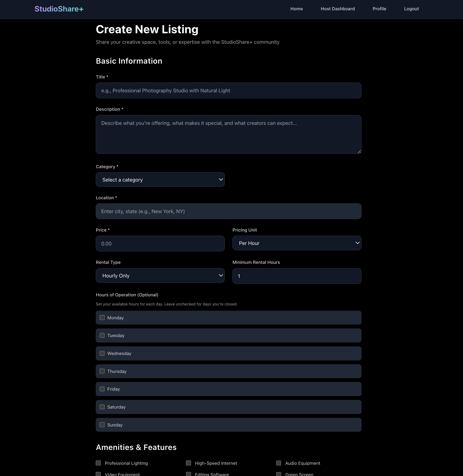Click the Logout link
The height and width of the screenshot is (476, 463).
tap(411, 9)
